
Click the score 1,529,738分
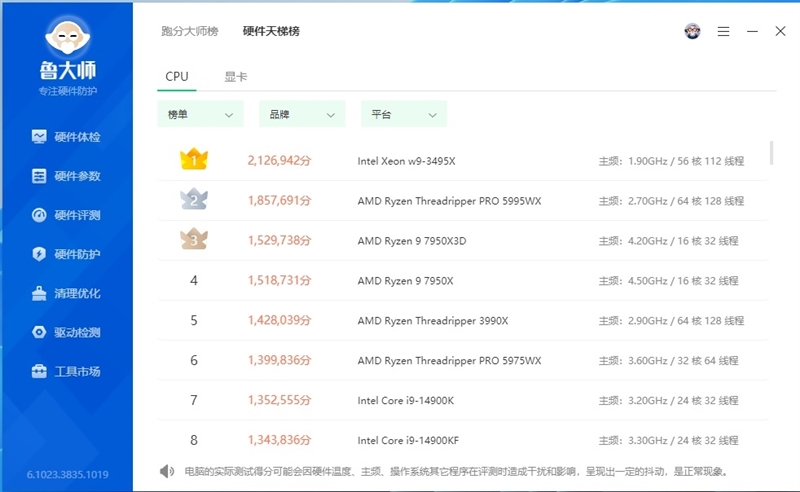(x=280, y=240)
